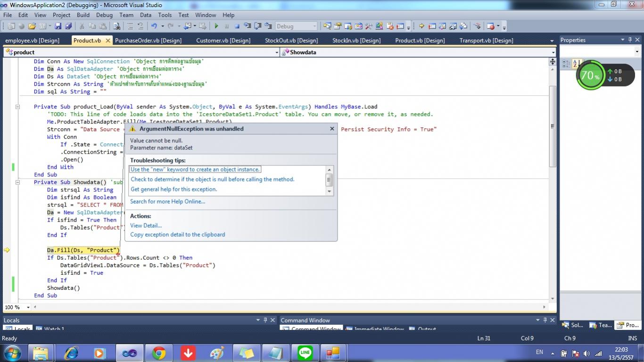
Task: Click Copy exception detail to the clipboard
Action: coord(177,234)
